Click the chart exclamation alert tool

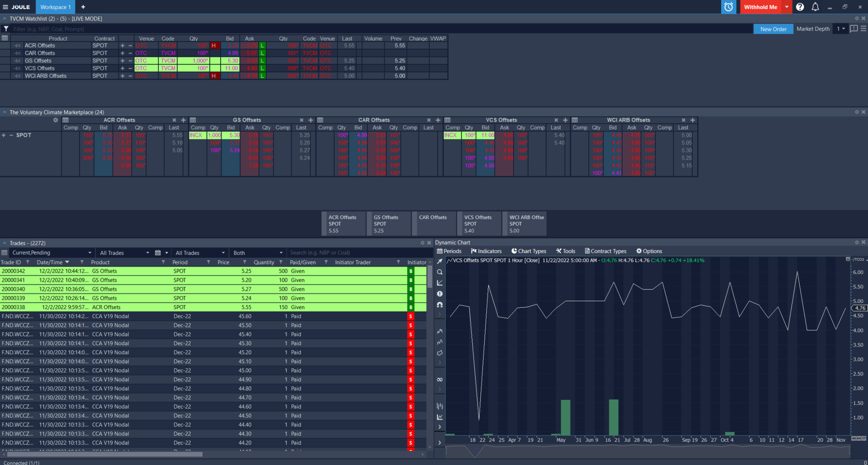tap(439, 294)
